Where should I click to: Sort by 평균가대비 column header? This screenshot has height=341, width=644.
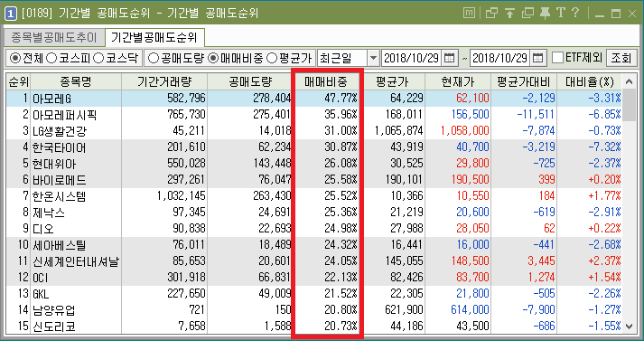(524, 81)
